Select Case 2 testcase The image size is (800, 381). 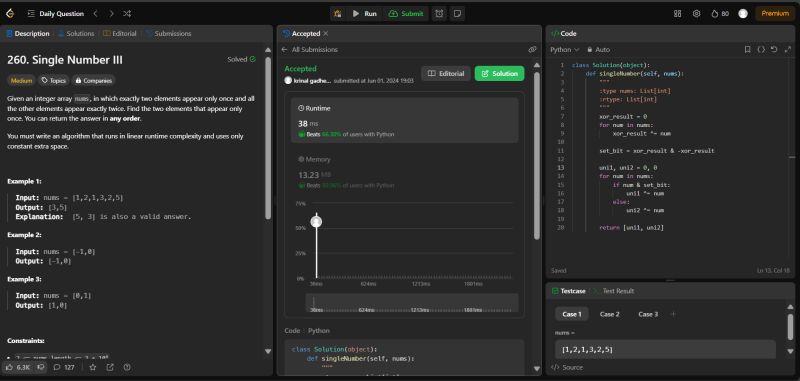coord(610,314)
